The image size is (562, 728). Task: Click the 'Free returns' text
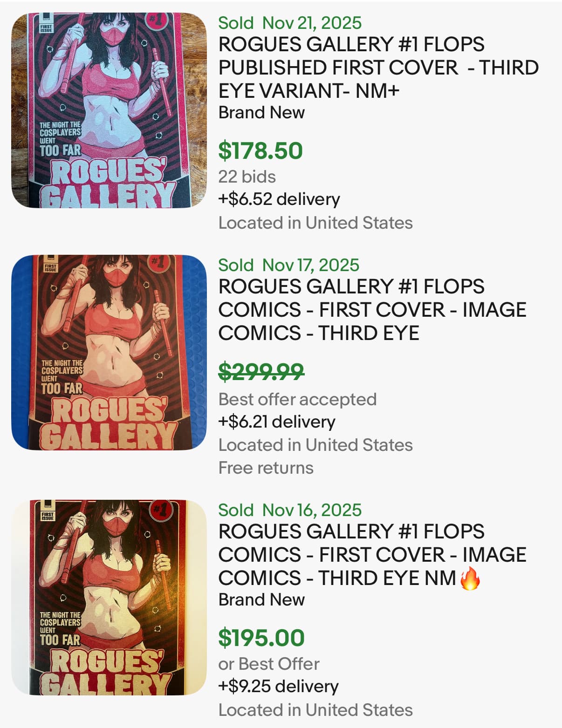tap(266, 468)
